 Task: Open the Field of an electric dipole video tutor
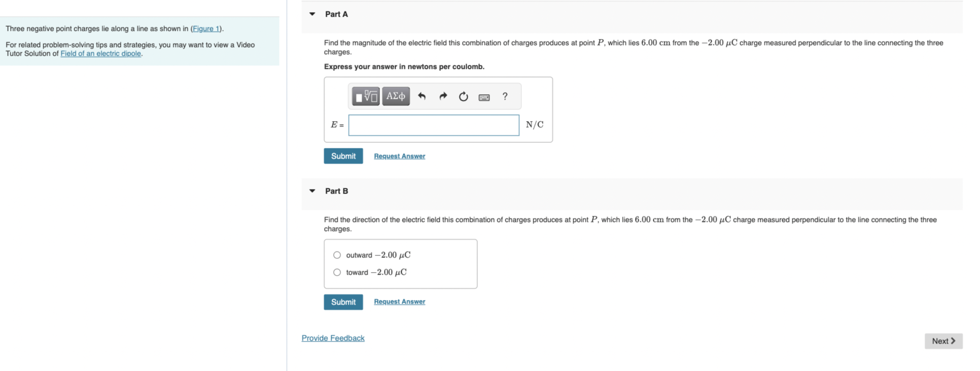100,53
